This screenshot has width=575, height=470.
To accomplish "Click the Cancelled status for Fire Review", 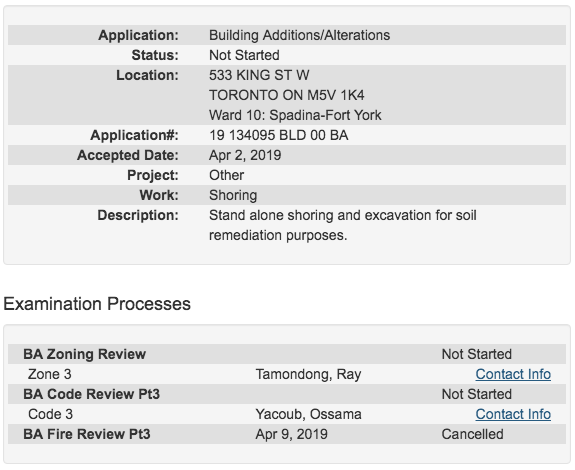I will point(472,434).
